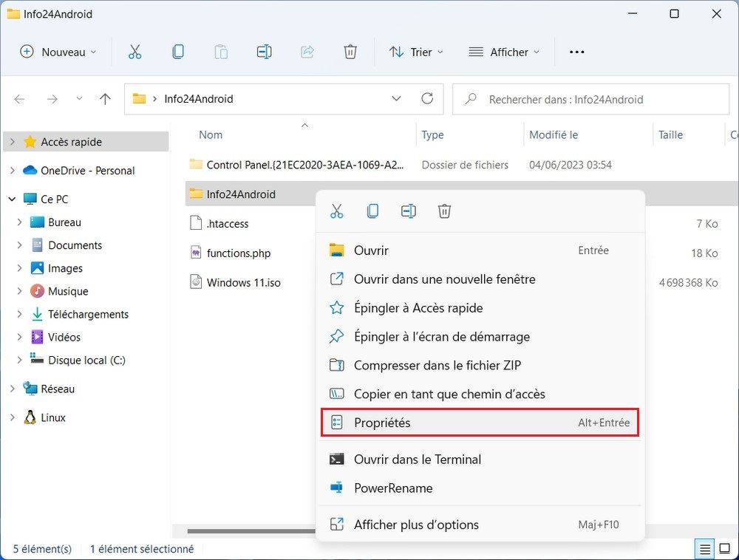The image size is (739, 560).
Task: Open the Trier sort dropdown
Action: (417, 52)
